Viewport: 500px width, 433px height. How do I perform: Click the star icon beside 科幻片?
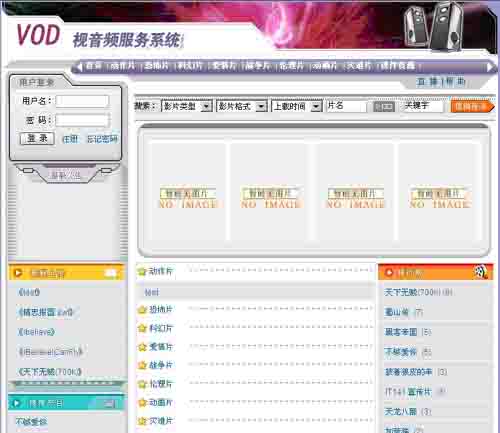pos(142,328)
